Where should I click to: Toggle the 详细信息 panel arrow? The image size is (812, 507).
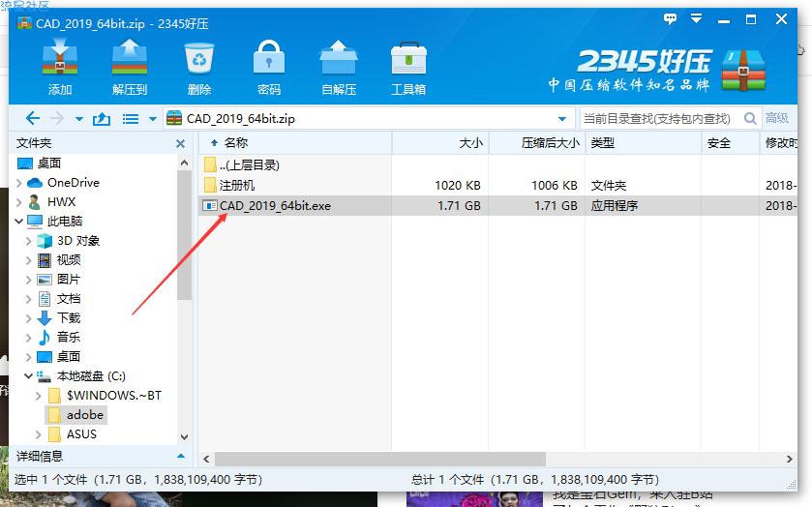pos(181,457)
